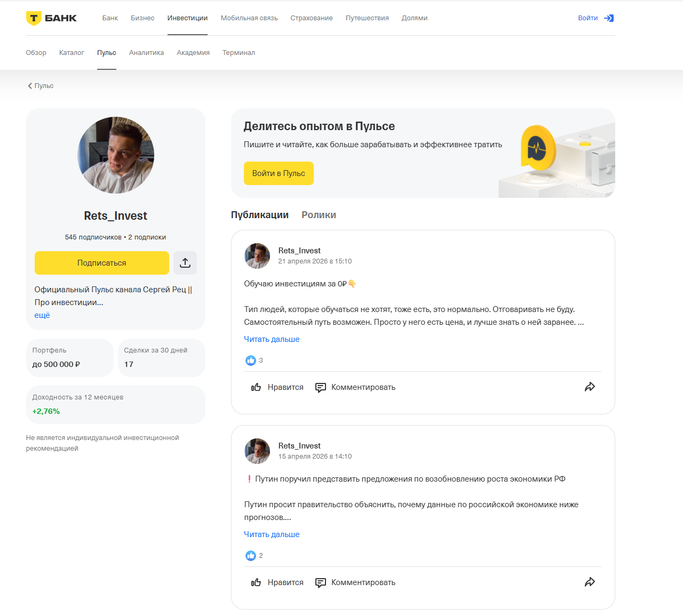Click the 545 подписчиков count

[x=93, y=237]
